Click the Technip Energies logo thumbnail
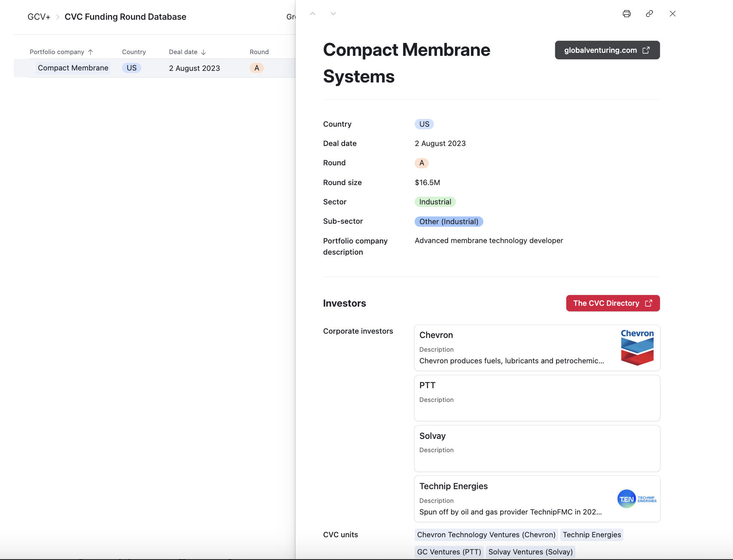The image size is (733, 560). coord(637,499)
